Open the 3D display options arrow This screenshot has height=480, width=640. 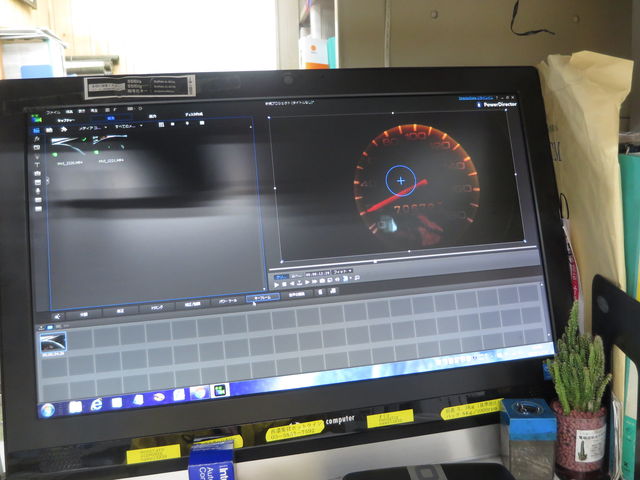(x=351, y=278)
